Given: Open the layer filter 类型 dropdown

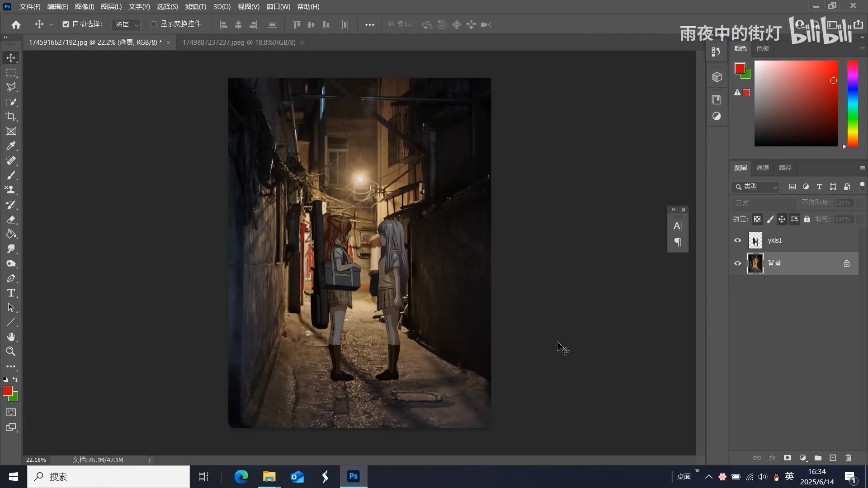Looking at the screenshot, I should coord(755,187).
